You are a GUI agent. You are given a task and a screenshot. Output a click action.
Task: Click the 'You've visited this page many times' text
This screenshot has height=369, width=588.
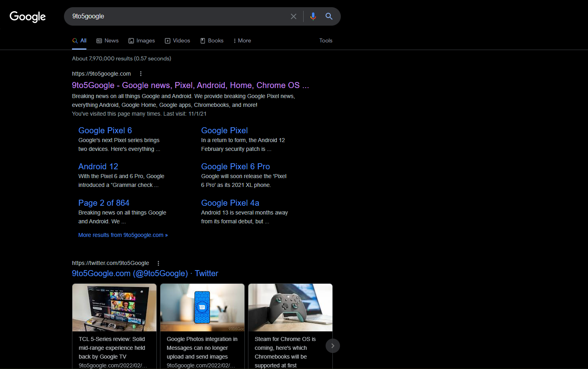point(139,114)
